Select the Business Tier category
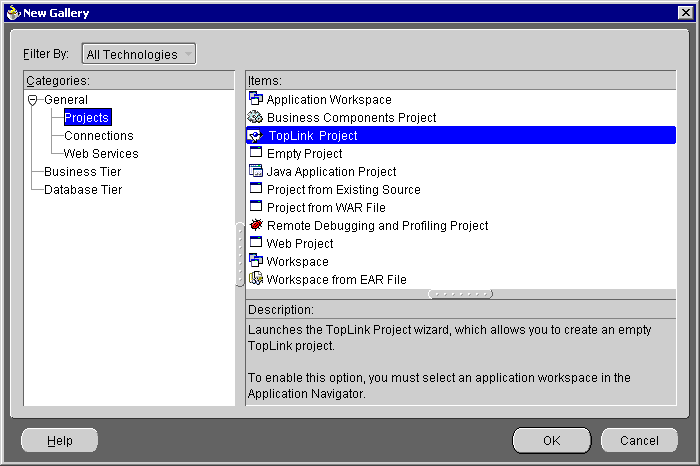 (x=83, y=171)
